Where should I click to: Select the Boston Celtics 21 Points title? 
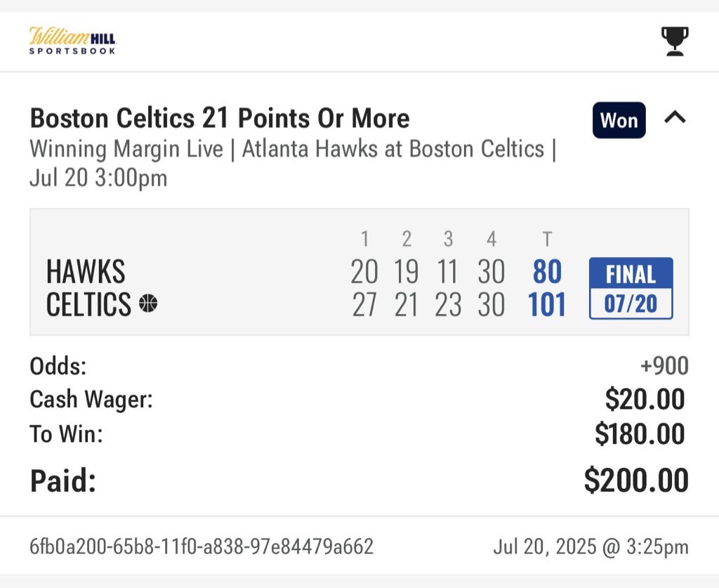point(220,118)
